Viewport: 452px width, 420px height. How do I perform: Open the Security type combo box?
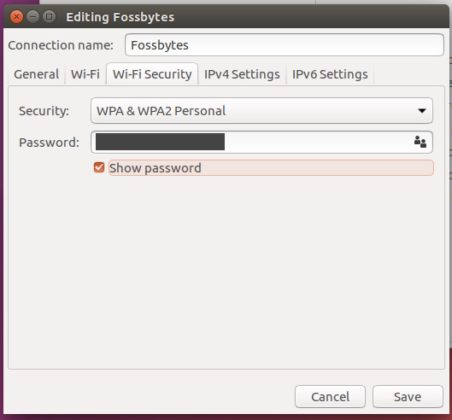tap(262, 111)
